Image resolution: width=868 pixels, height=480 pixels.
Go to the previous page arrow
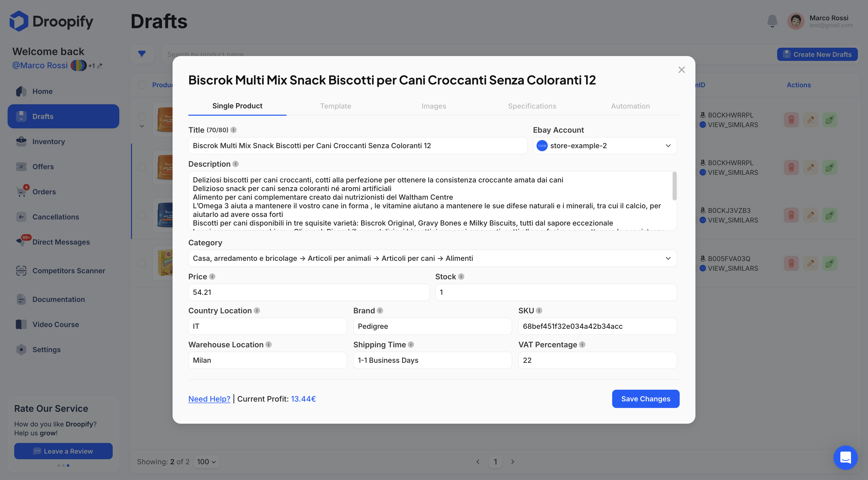pyautogui.click(x=478, y=461)
